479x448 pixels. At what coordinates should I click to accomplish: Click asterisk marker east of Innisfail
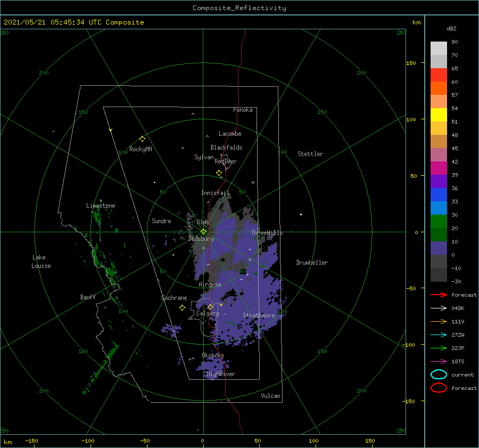click(253, 183)
